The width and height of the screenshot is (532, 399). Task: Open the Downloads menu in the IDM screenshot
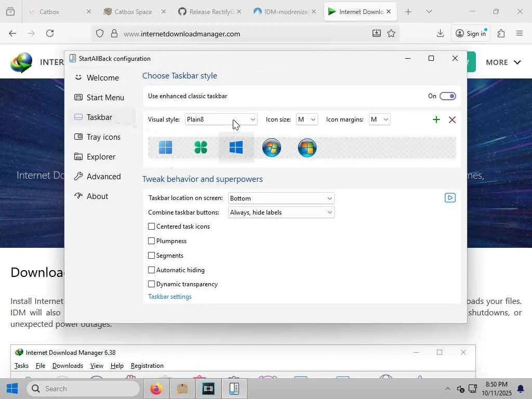click(x=68, y=366)
